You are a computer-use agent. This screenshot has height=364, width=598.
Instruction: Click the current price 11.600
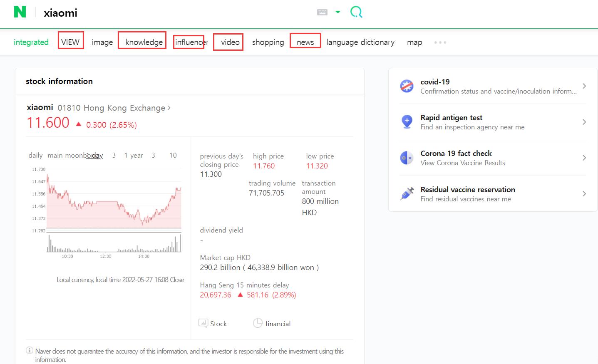[48, 122]
